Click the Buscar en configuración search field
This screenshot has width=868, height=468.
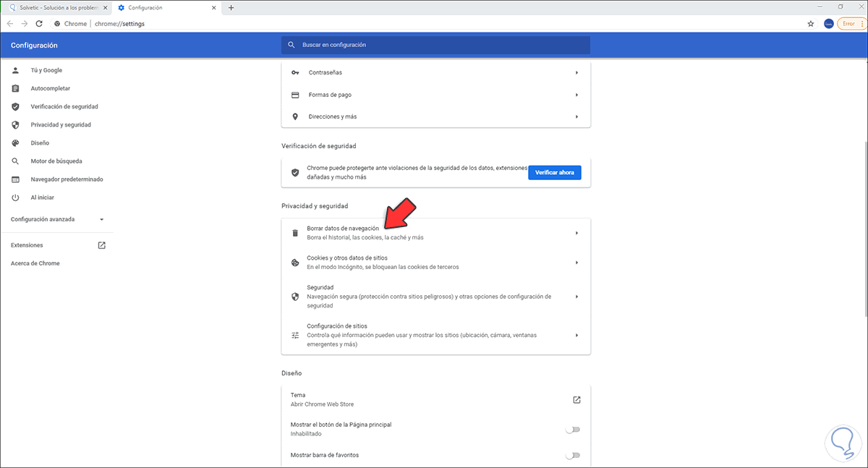[x=435, y=45]
